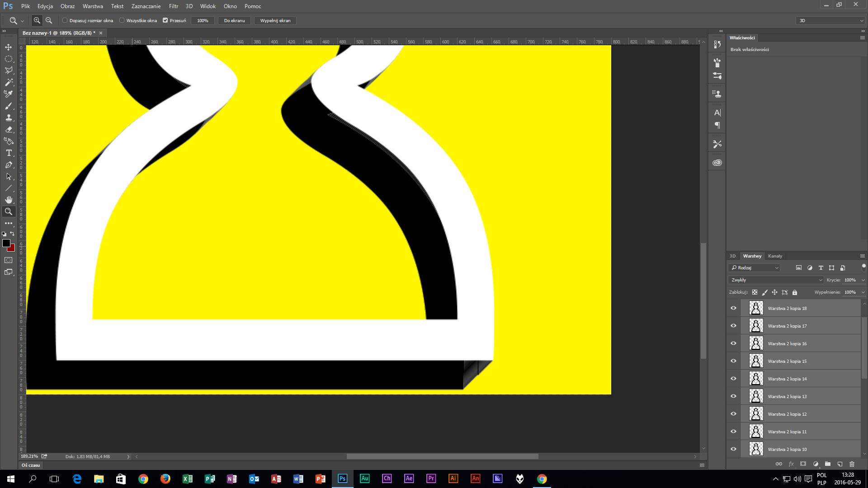
Task: Open the Krycie opacity dropdown arrow
Action: click(863, 280)
